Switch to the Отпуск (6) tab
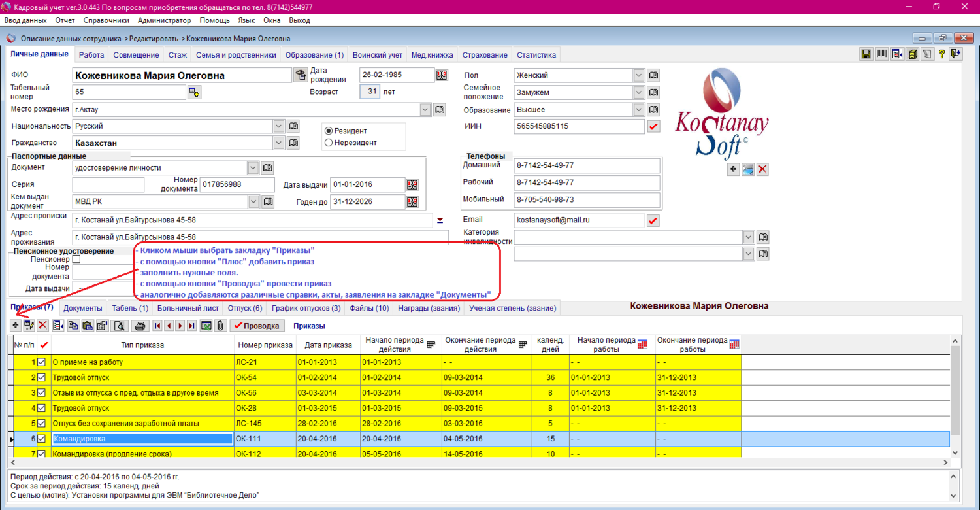The height and width of the screenshot is (510, 980). tap(244, 308)
